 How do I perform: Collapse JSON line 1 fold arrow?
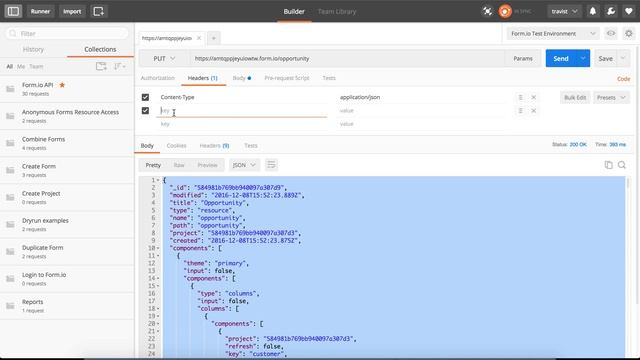click(158, 180)
